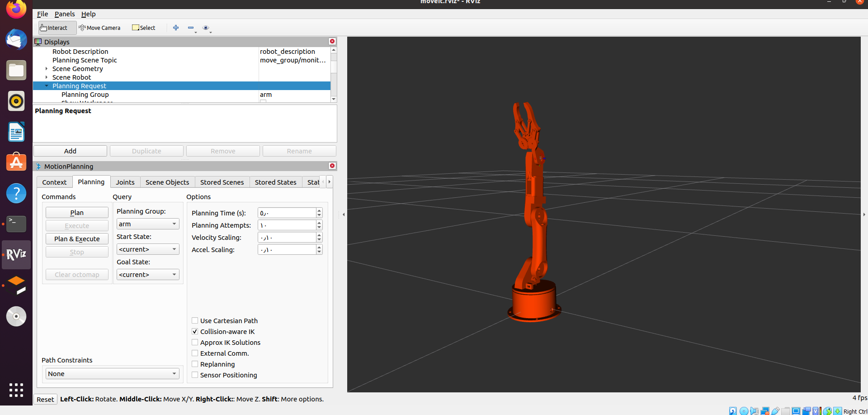868x415 pixels.
Task: Click the minus remove-tool icon
Action: [x=191, y=28]
